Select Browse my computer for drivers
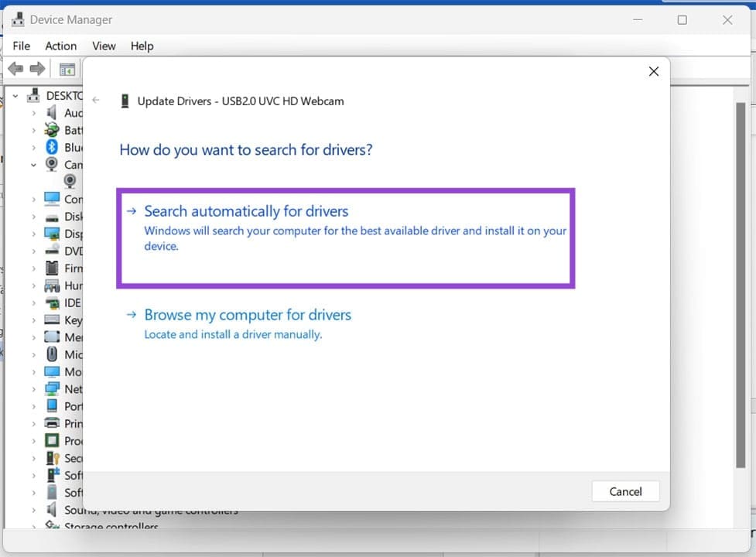 (x=248, y=315)
